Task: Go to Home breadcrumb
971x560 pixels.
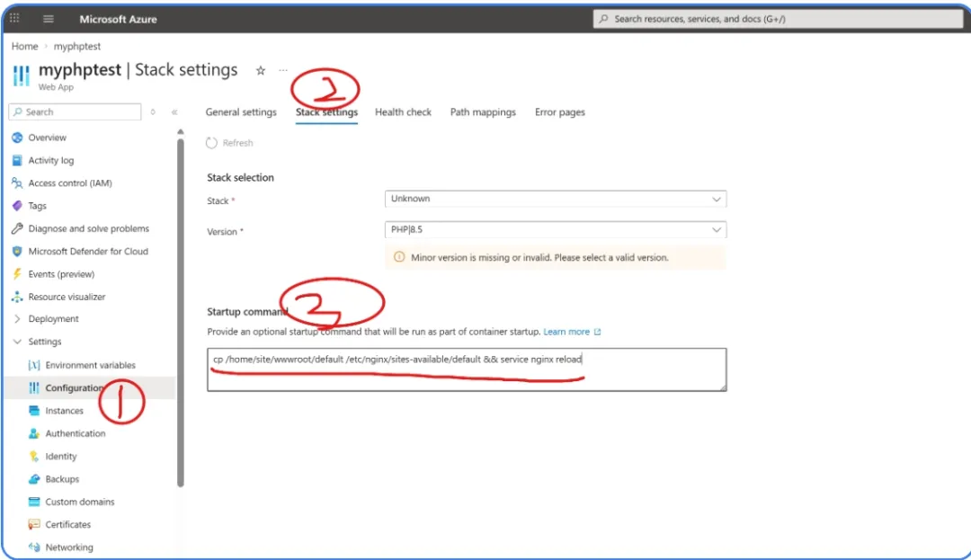Action: coord(25,47)
